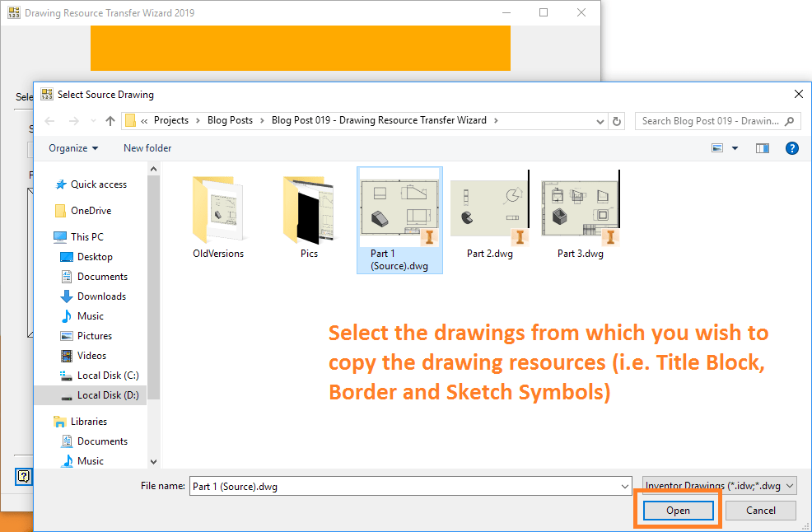Expand the chevron after Projects breadcrumb

198,121
